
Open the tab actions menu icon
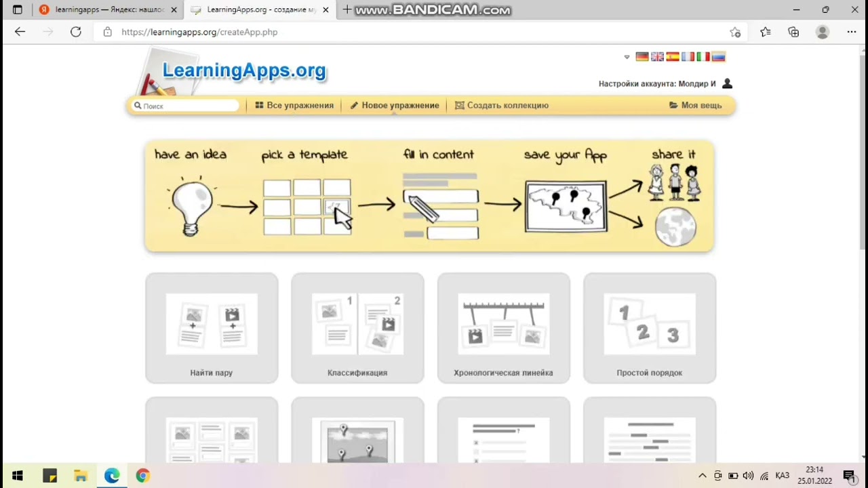(x=18, y=10)
